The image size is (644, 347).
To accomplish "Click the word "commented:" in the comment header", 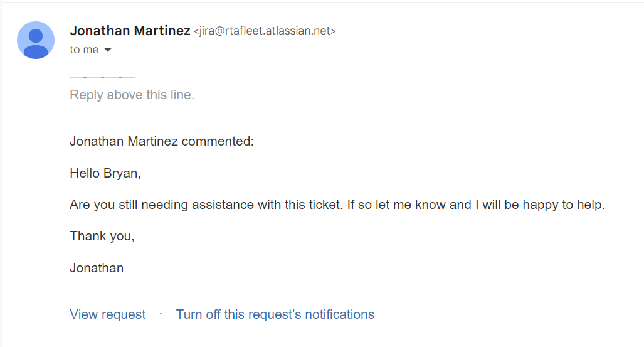I will pyautogui.click(x=218, y=141).
